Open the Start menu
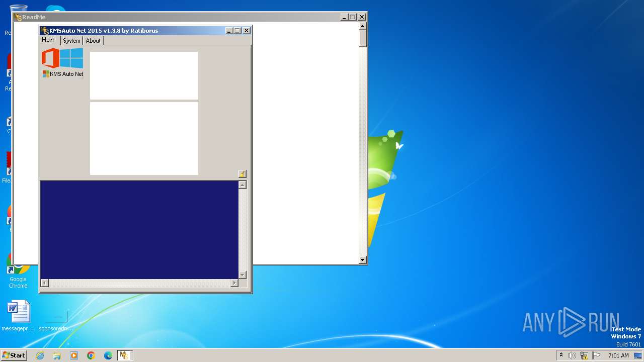This screenshot has width=644, height=362. (14, 355)
